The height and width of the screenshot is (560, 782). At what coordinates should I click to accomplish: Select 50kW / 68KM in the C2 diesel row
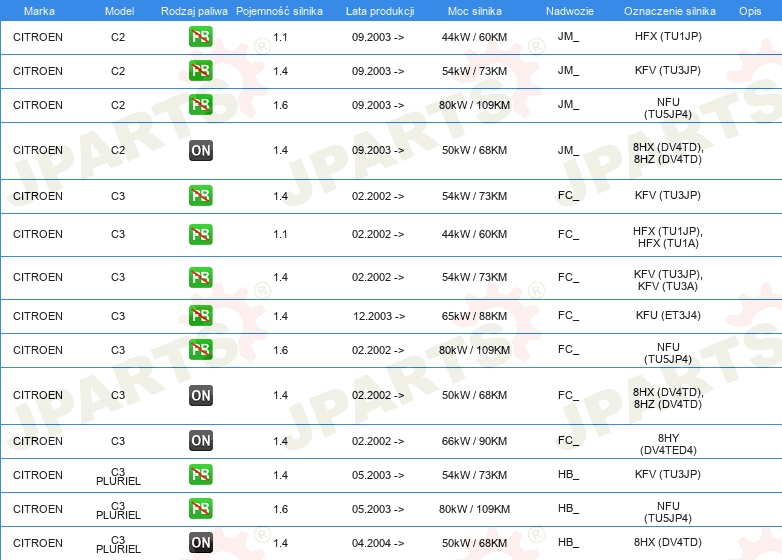[x=474, y=150]
